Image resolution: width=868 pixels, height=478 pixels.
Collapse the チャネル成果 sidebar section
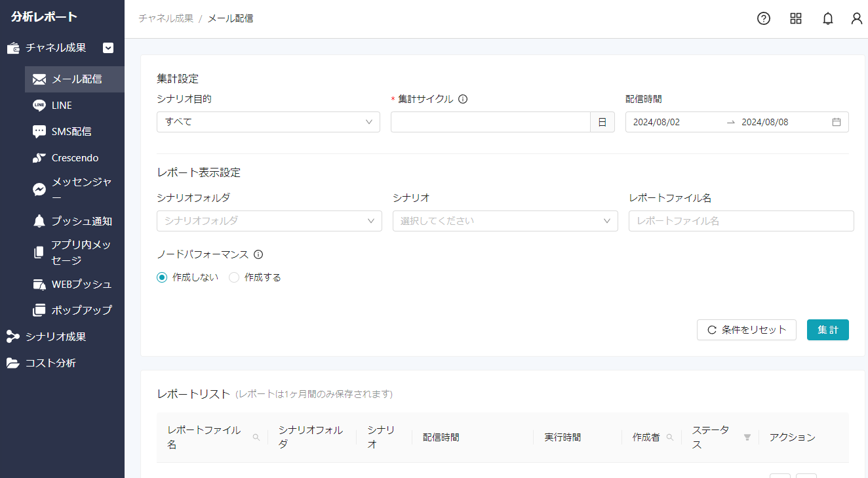(x=108, y=48)
